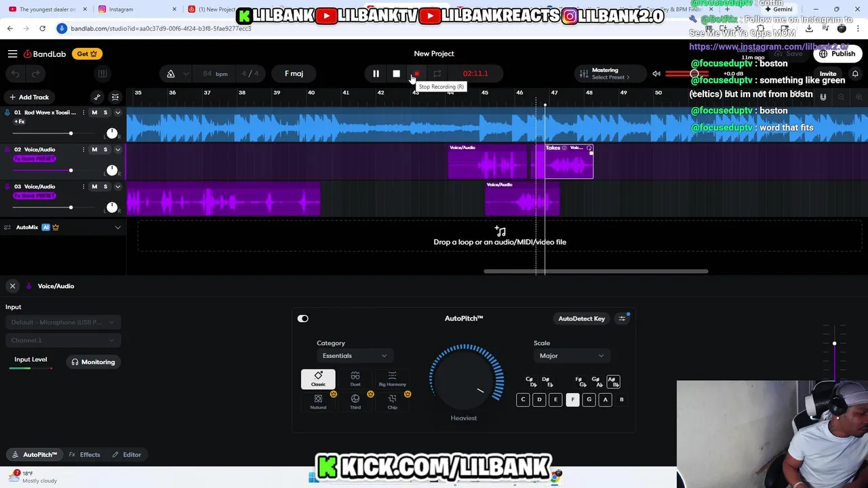This screenshot has height=488, width=868.
Task: Toggle the metronome
Action: point(171,73)
